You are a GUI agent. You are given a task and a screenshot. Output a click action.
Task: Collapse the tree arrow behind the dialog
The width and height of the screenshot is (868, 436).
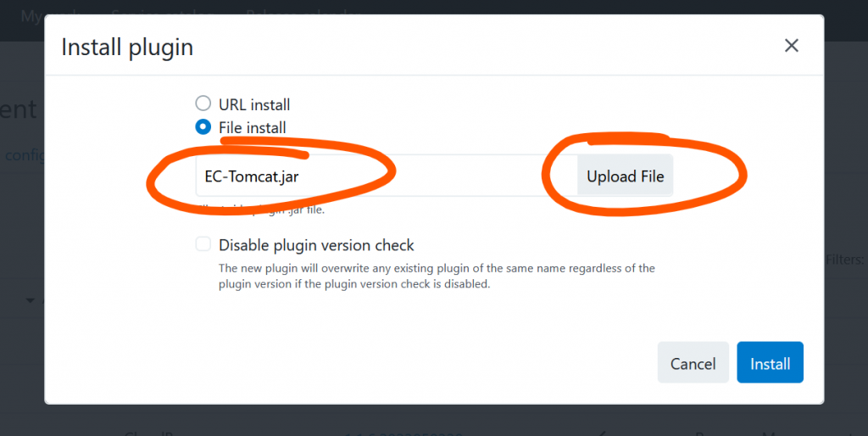click(x=31, y=300)
